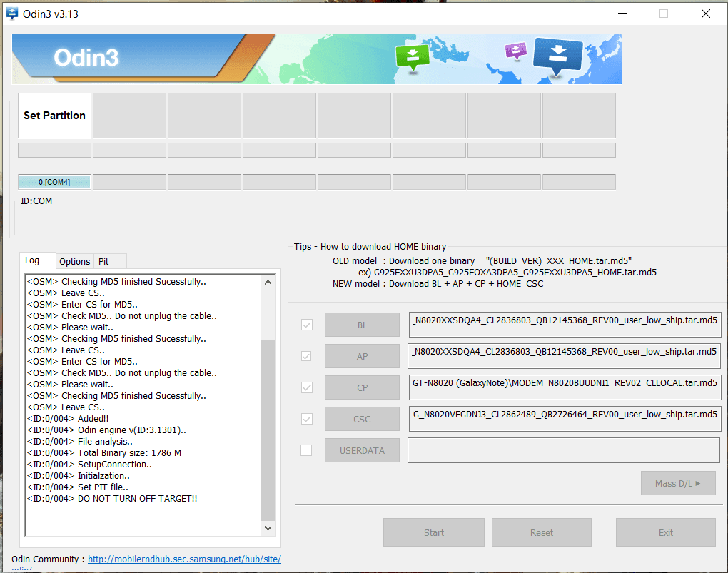
Task: Click log line 'DO NOT TURN OFF TARGET!!'
Action: (112, 499)
